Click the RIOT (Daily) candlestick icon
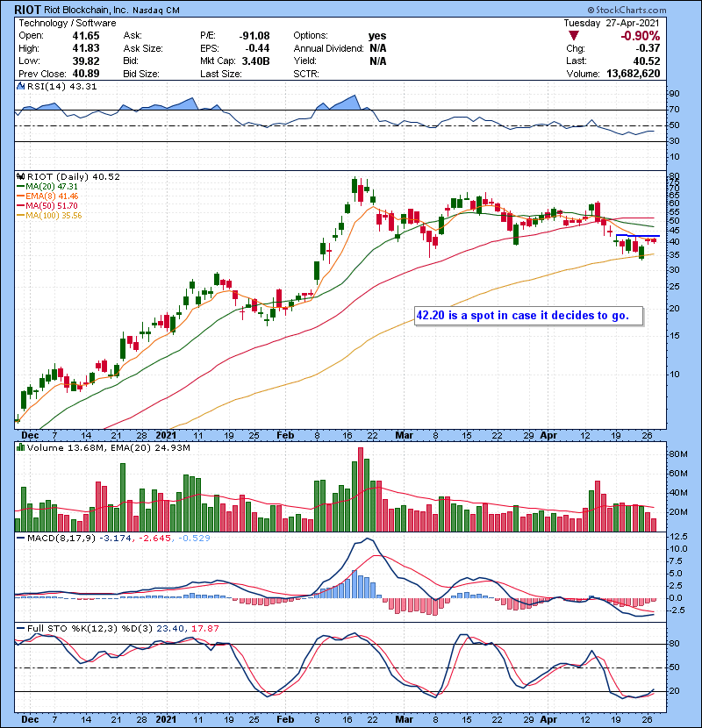This screenshot has width=702, height=728. click(x=20, y=177)
